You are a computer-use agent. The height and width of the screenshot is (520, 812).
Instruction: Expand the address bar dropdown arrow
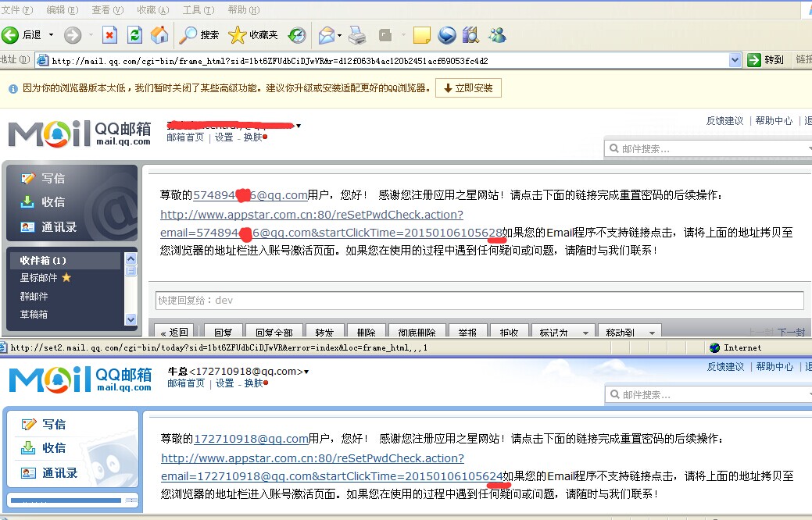point(735,61)
